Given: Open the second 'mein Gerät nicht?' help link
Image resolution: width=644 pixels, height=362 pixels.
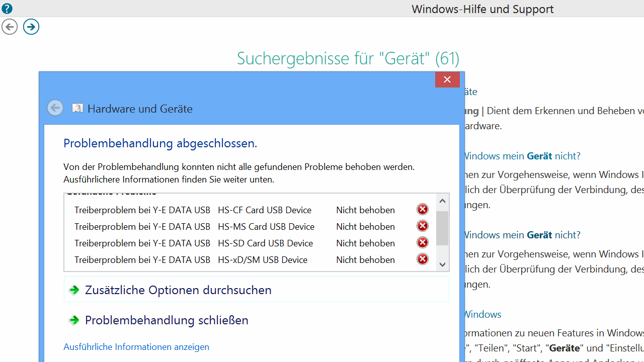Looking at the screenshot, I should [x=521, y=235].
